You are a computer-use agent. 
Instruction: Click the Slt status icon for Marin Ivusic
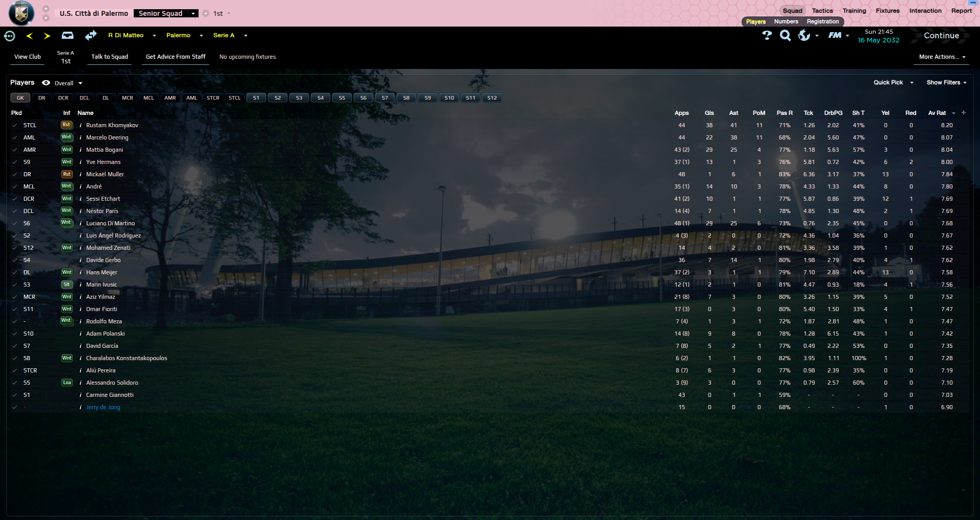[x=67, y=285]
